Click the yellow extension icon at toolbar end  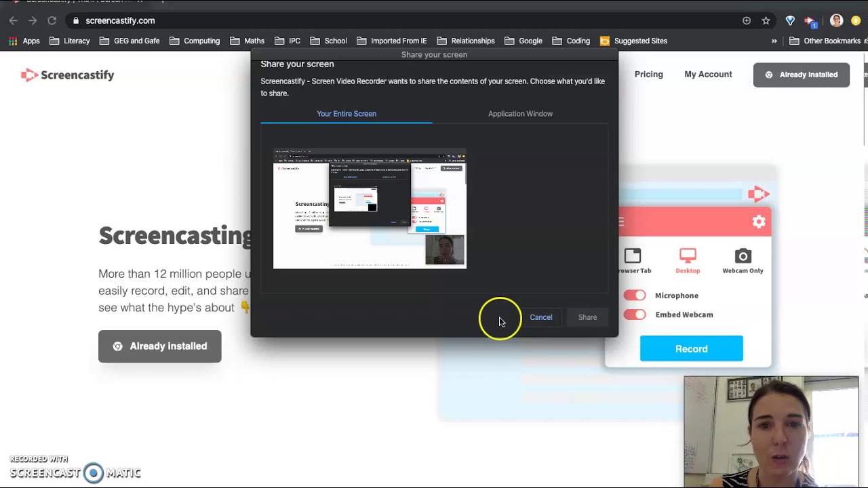856,20
